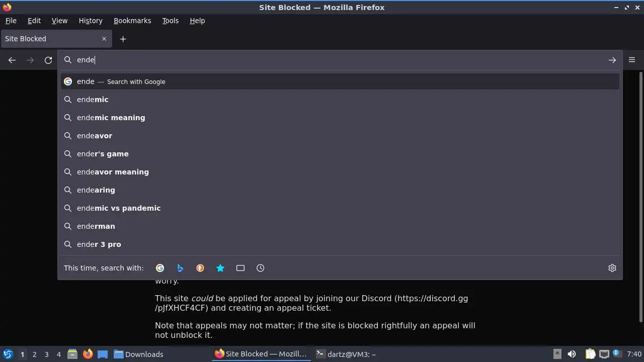Pick the 'endemic vs pandemic' suggestion
The height and width of the screenshot is (362, 644).
[340, 208]
